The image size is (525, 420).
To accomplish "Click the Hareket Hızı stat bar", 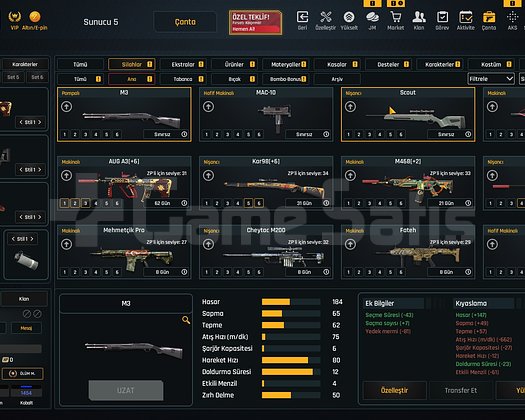I will tap(291, 360).
